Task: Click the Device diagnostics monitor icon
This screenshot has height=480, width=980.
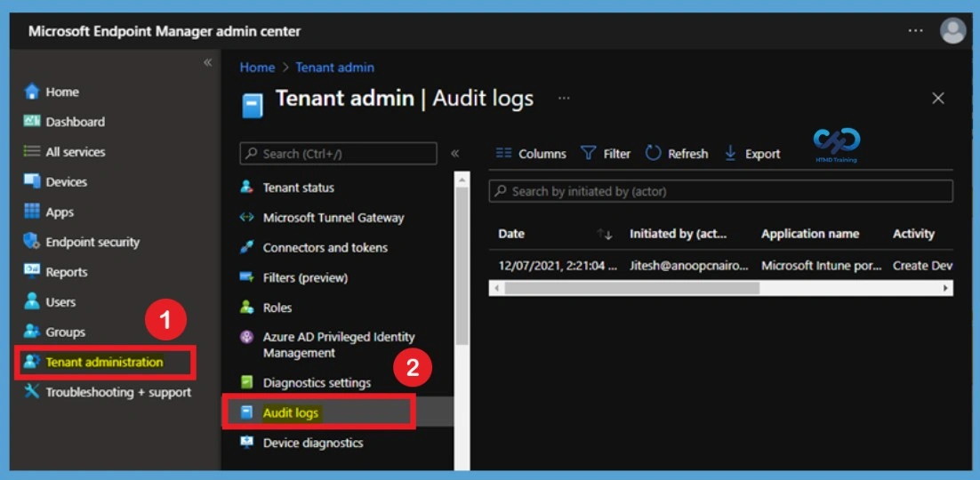Action: point(247,443)
